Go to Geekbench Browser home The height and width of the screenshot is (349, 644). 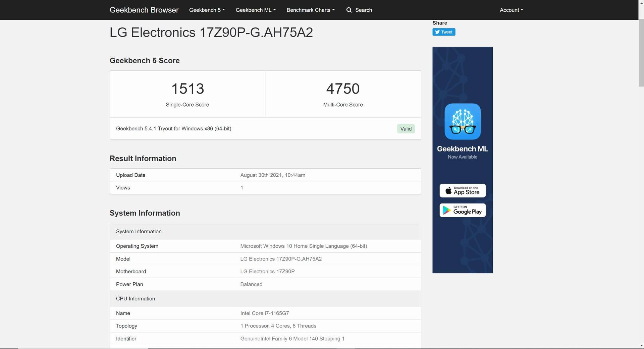tap(144, 10)
